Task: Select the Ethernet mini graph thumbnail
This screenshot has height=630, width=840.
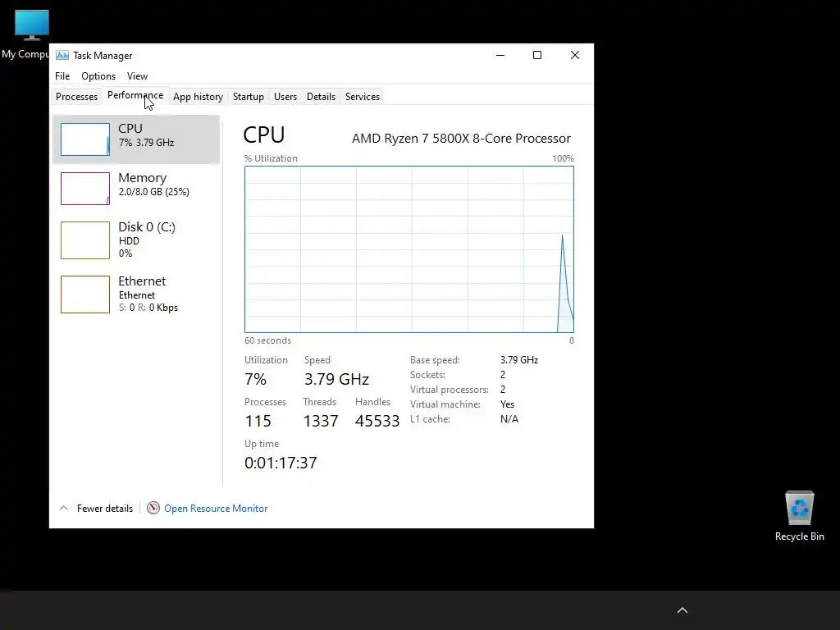Action: (x=85, y=294)
